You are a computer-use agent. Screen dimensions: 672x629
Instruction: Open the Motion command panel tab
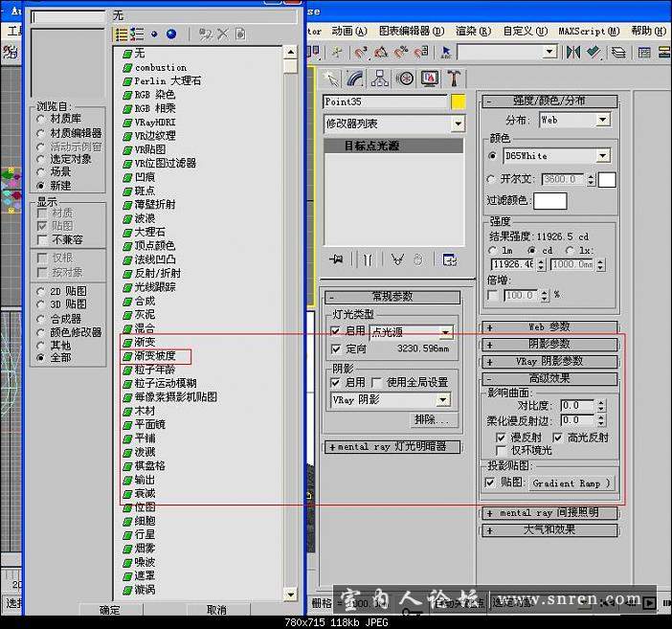coord(405,79)
